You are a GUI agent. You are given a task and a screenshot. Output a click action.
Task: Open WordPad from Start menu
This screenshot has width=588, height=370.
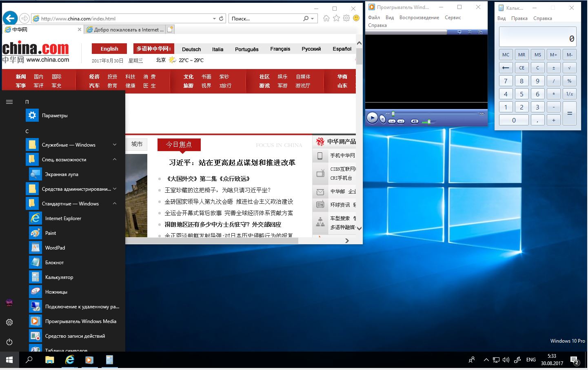point(55,248)
